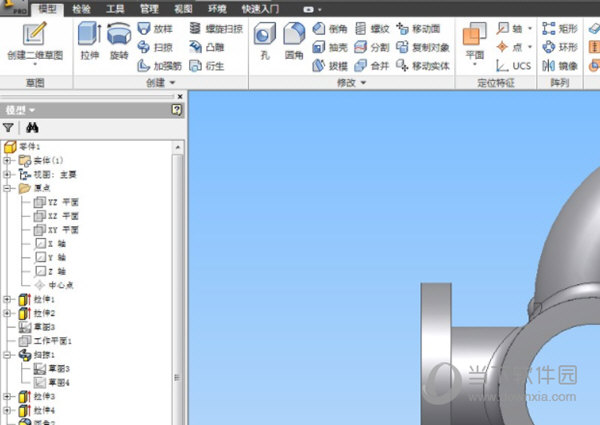Image resolution: width=600 pixels, height=425 pixels.
Task: Open the 点 point dropdown arrow
Action: (530, 47)
